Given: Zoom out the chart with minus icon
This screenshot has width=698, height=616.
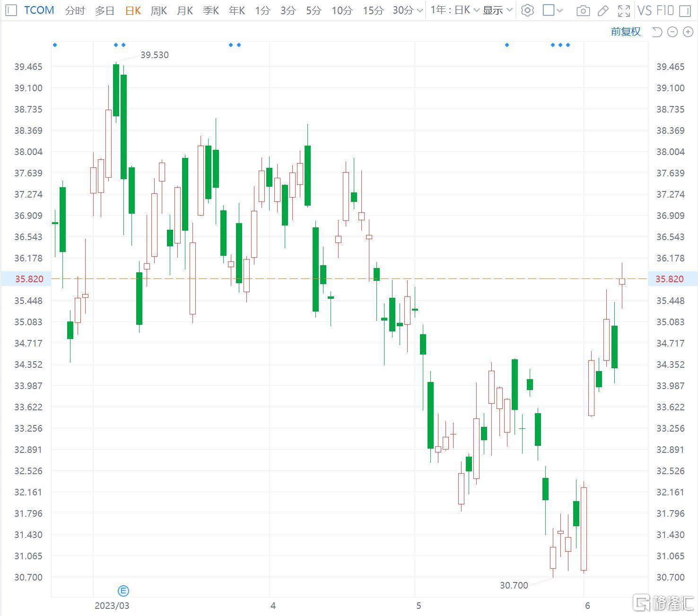Looking at the screenshot, I should (x=672, y=32).
